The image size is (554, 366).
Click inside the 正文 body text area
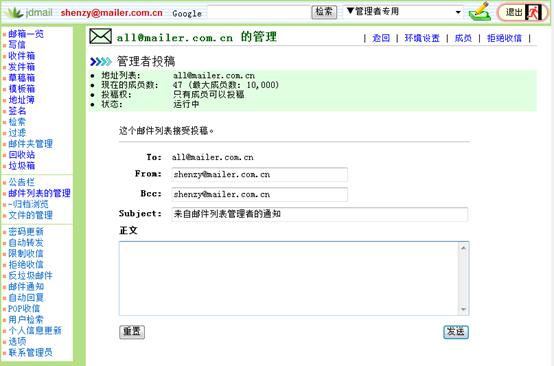(x=289, y=278)
